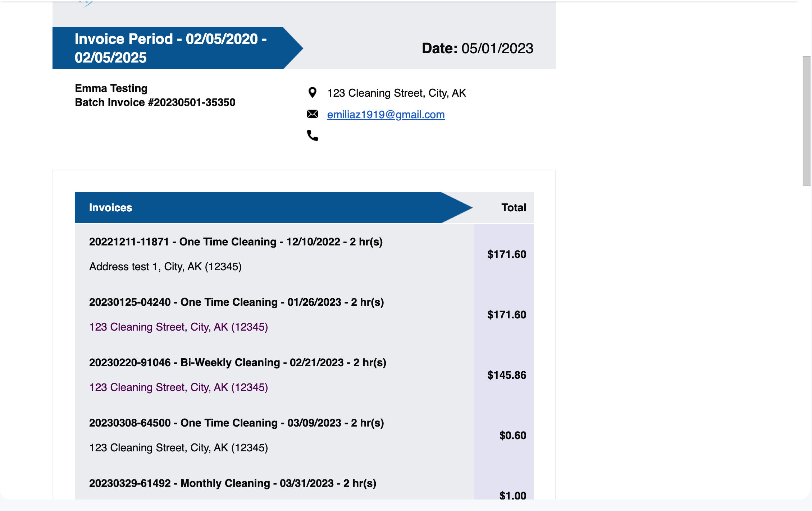Click the location pin icon
The height and width of the screenshot is (511, 812).
(313, 93)
